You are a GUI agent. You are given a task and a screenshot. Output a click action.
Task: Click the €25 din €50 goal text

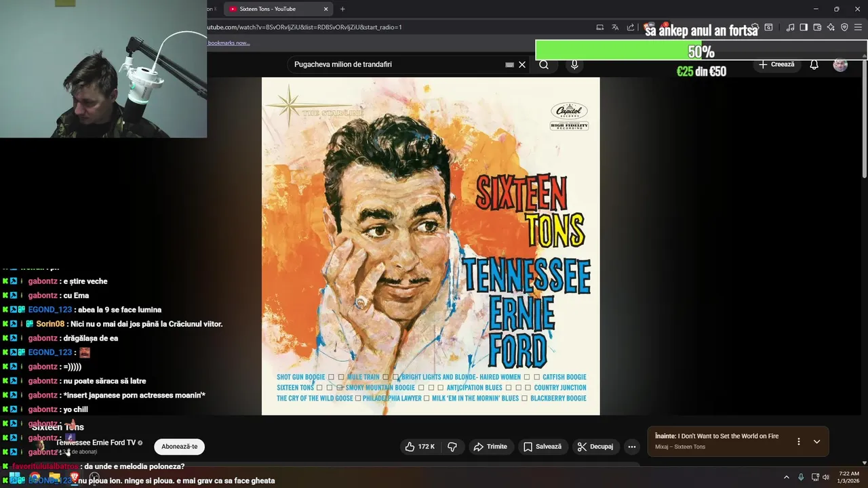click(701, 71)
